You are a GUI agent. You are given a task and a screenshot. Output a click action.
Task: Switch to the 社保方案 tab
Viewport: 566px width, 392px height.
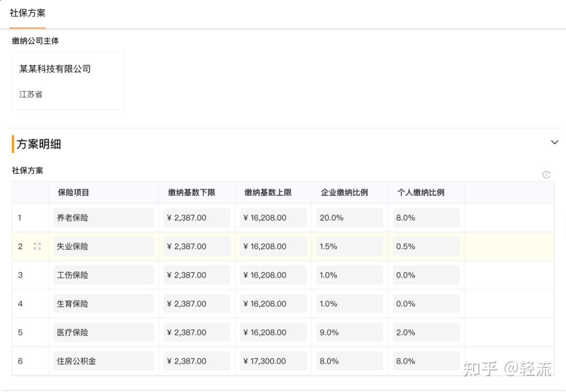pos(27,13)
